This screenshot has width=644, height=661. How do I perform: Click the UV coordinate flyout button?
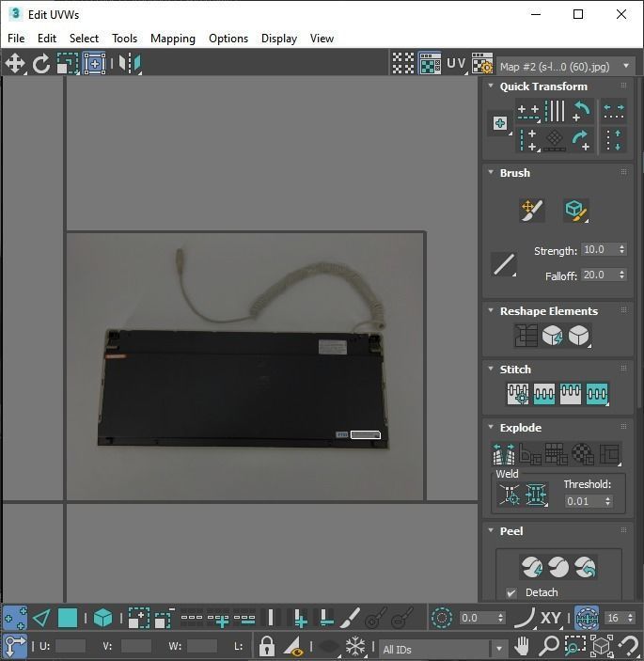[457, 64]
